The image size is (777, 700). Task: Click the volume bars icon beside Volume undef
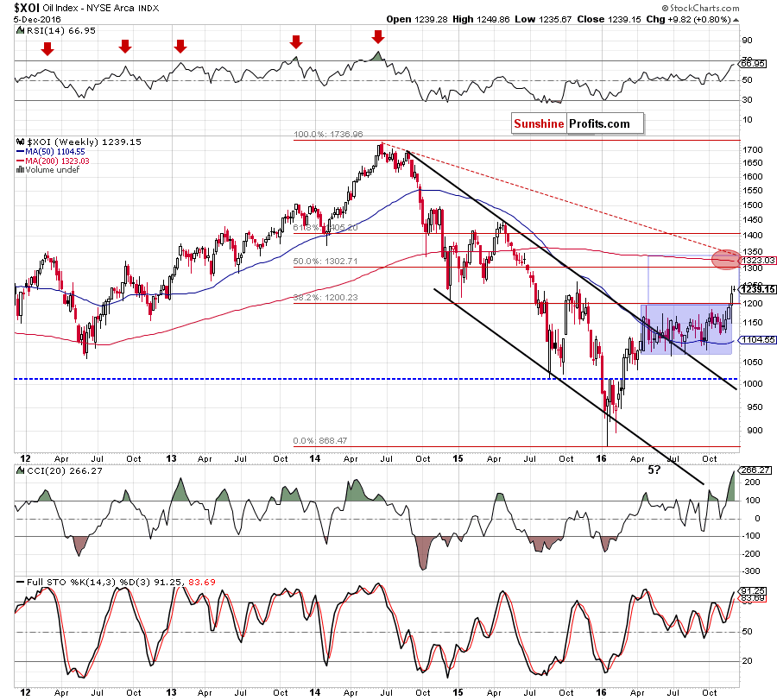[21, 170]
